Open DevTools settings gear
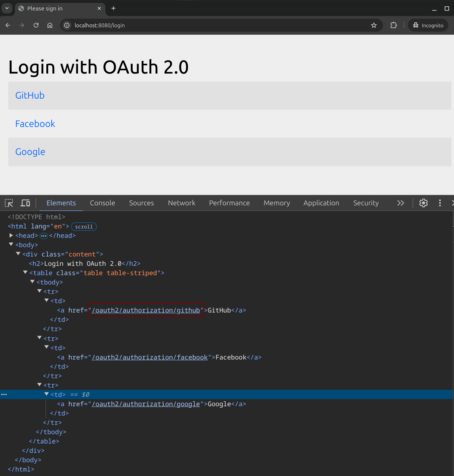This screenshot has height=476, width=454. click(x=423, y=203)
